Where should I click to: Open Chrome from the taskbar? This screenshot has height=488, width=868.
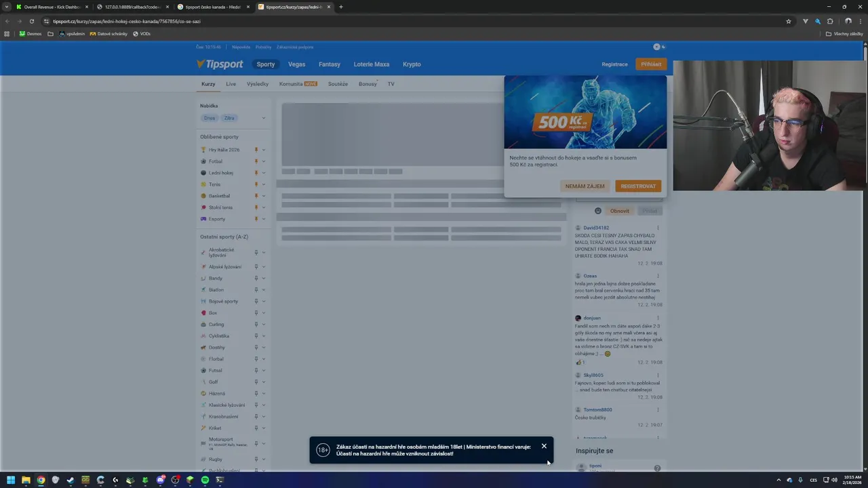coord(41,480)
